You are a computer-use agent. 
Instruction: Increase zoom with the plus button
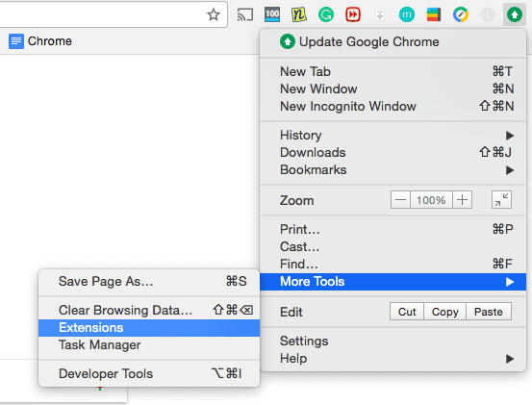(x=462, y=200)
